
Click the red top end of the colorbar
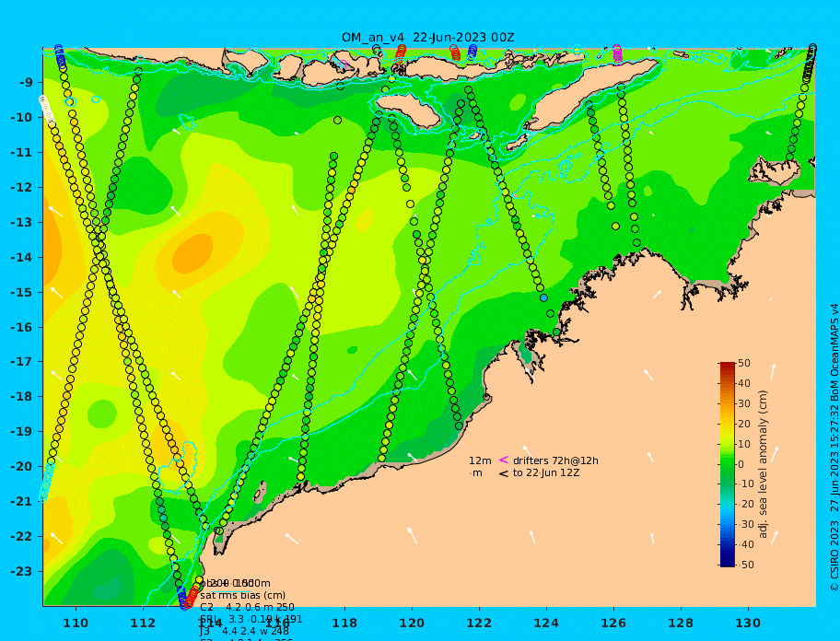pos(728,366)
